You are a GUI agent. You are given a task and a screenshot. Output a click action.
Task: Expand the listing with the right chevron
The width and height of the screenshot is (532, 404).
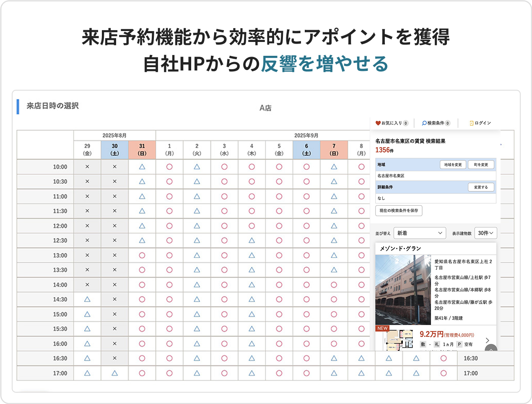point(488,340)
